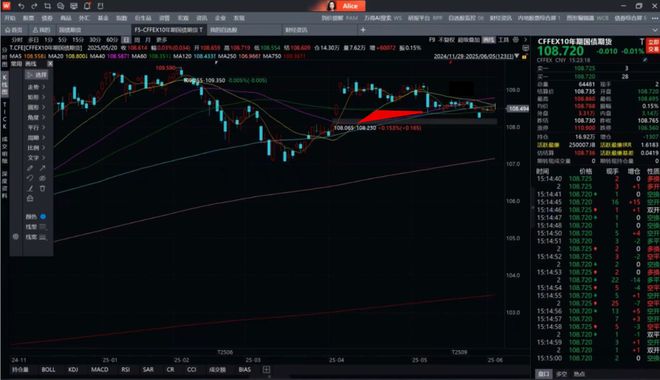
Task: Toggle the 60分 period view
Action: click(x=112, y=40)
